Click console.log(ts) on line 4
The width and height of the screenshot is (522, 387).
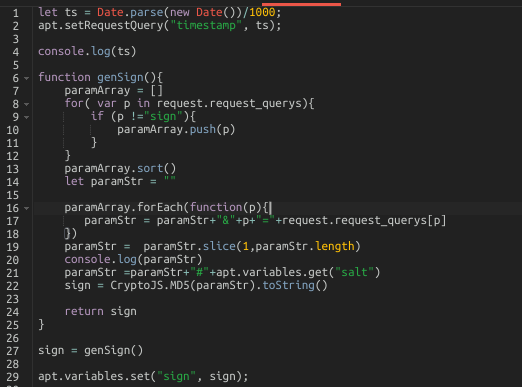tap(87, 51)
